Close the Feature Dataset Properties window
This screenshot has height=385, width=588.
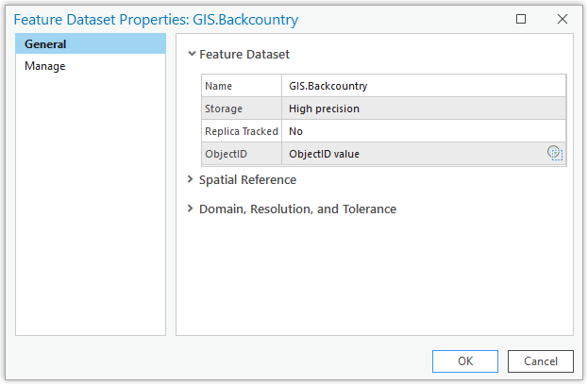coord(563,19)
